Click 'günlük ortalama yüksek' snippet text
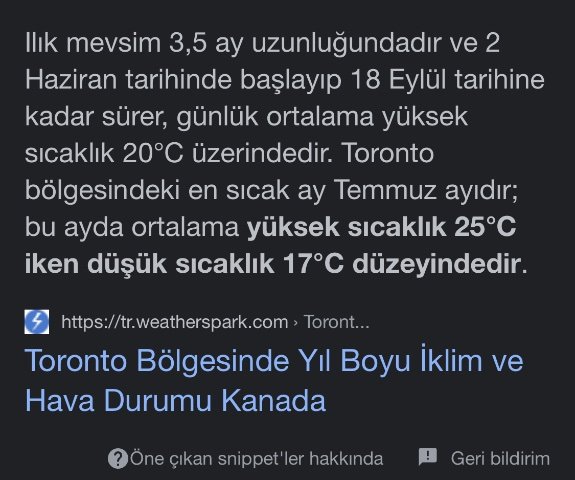 click(x=322, y=117)
